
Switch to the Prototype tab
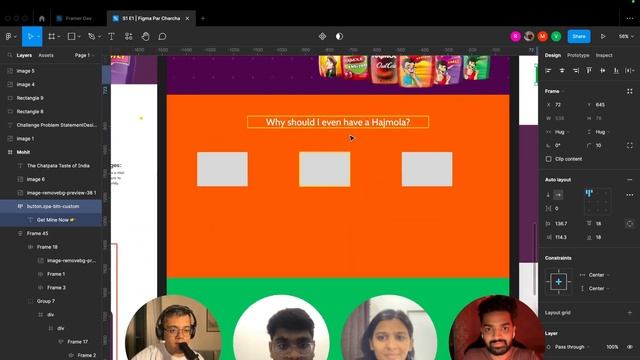(x=578, y=55)
